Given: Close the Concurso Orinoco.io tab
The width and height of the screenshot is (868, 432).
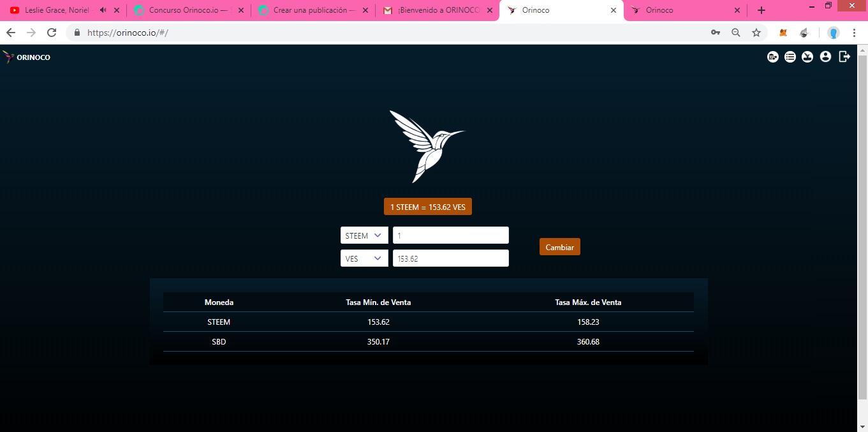Looking at the screenshot, I should (x=240, y=10).
